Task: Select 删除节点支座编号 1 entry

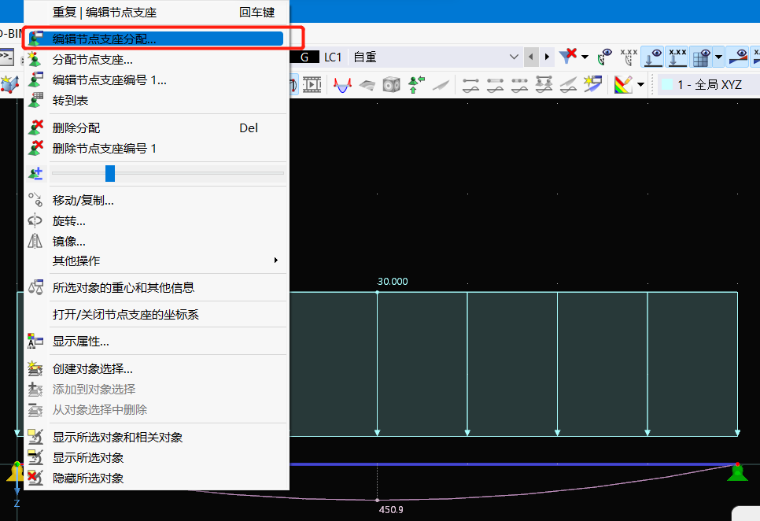Action: pyautogui.click(x=157, y=148)
